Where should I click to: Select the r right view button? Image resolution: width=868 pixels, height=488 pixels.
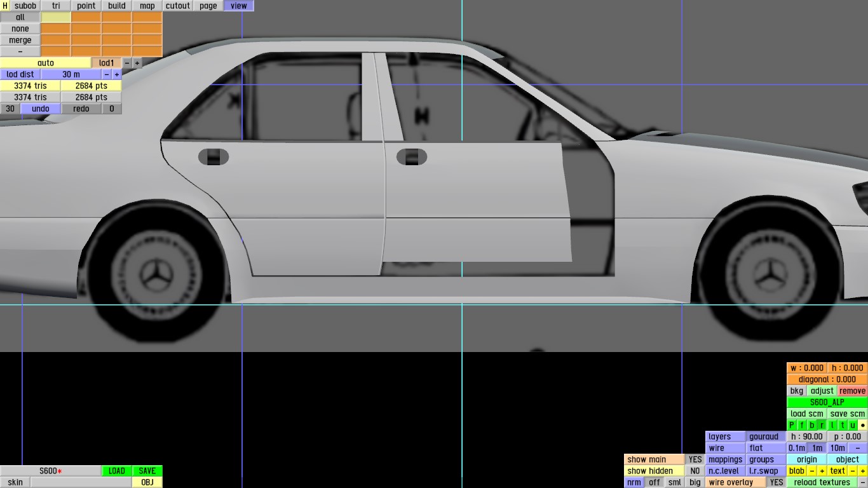[822, 425]
